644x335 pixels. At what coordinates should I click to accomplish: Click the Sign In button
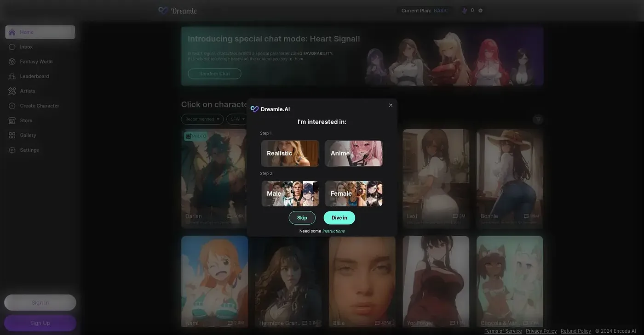click(40, 302)
